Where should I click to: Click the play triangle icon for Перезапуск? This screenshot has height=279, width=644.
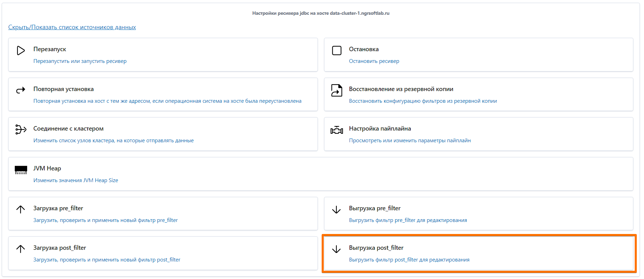(x=21, y=51)
